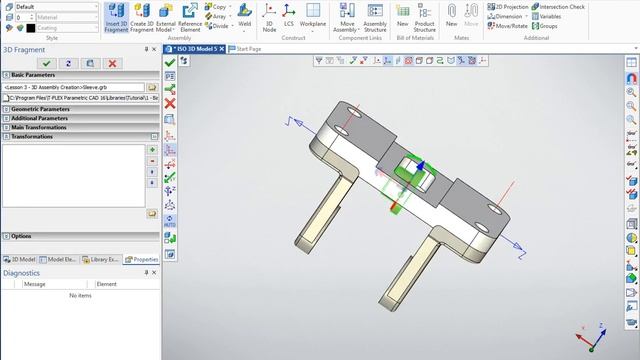Click the preview window button in panel header

pyautogui.click(x=90, y=63)
